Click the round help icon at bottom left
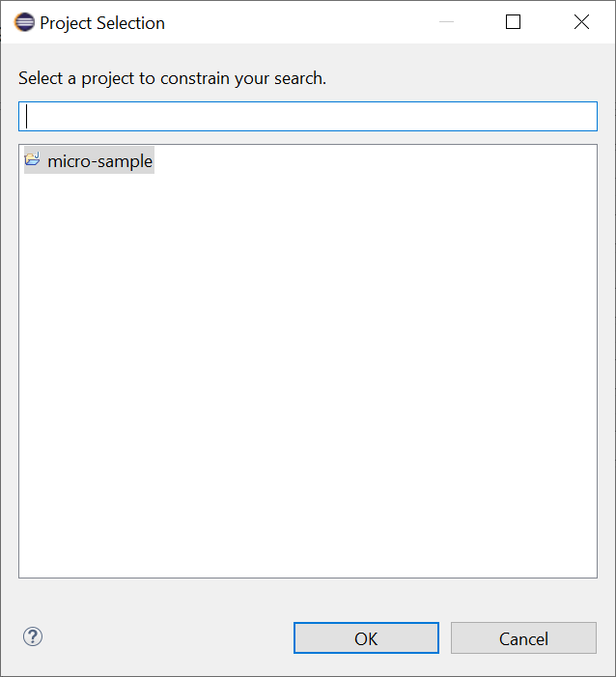The image size is (616, 677). [x=33, y=636]
